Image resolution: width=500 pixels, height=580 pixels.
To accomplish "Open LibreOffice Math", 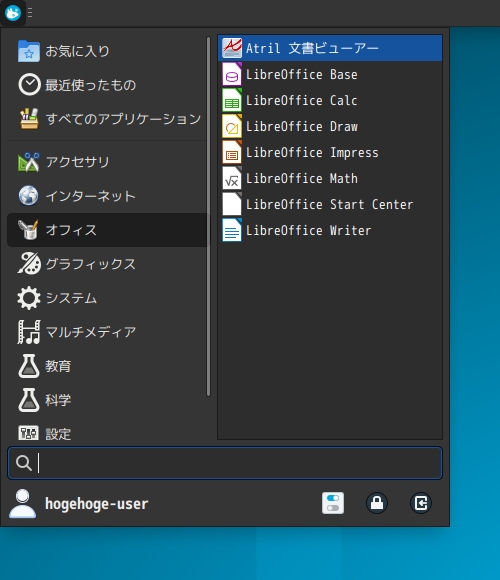I will click(330, 178).
